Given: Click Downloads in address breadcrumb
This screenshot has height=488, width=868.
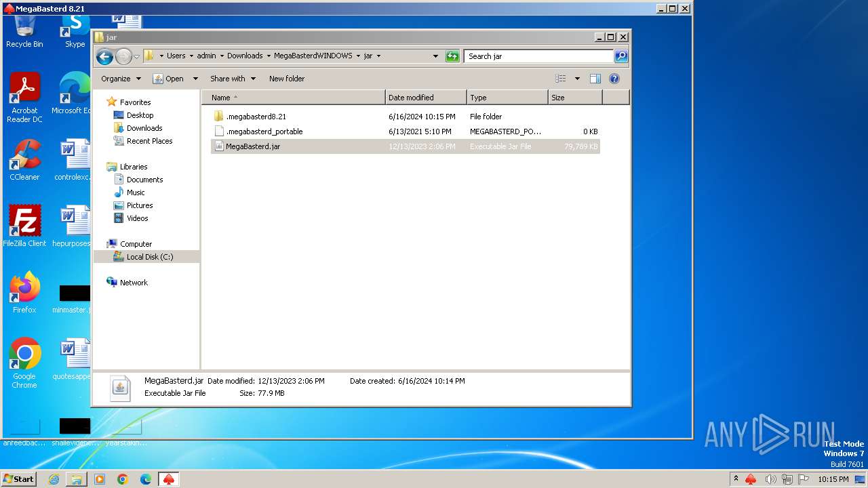Looking at the screenshot, I should pos(245,56).
